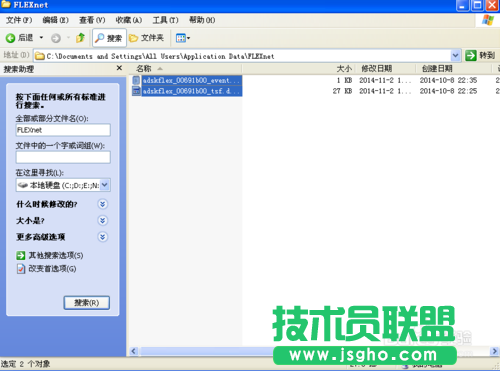Go up one folder level icon
500x371 pixels.
(x=80, y=38)
